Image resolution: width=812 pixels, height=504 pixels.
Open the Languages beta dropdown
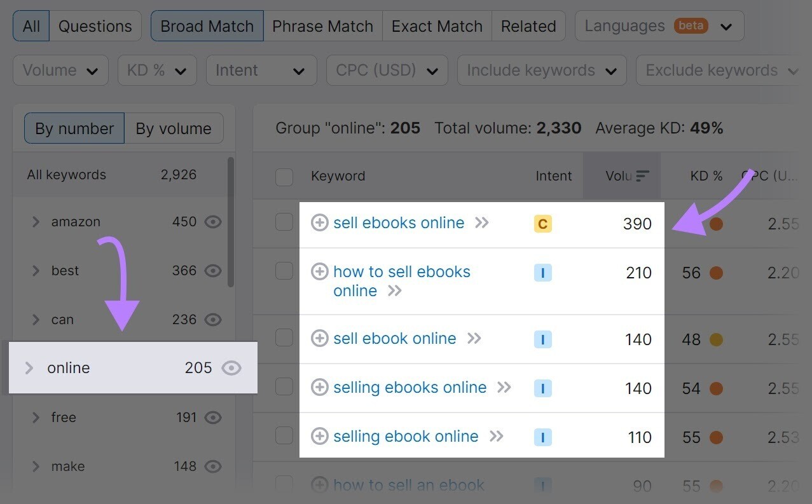(659, 26)
